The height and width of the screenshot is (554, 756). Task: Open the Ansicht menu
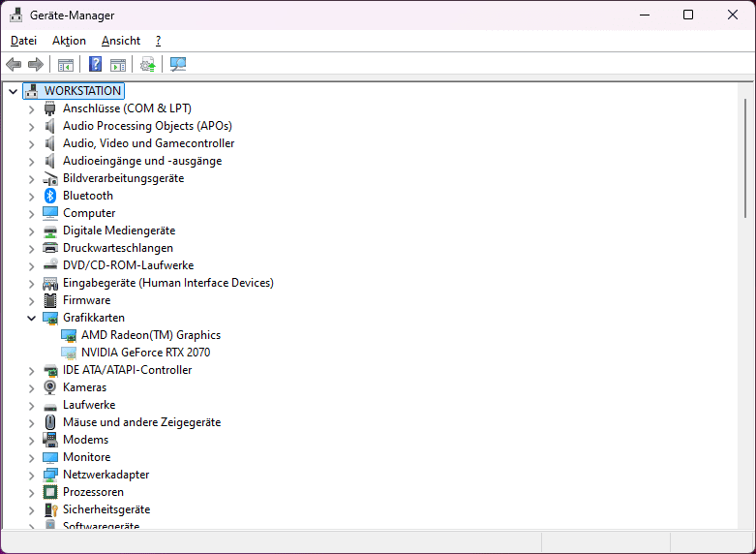[121, 41]
